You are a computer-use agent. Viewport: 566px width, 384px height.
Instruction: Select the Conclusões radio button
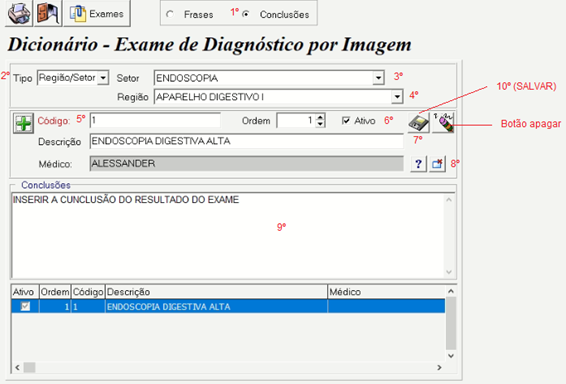pyautogui.click(x=245, y=14)
